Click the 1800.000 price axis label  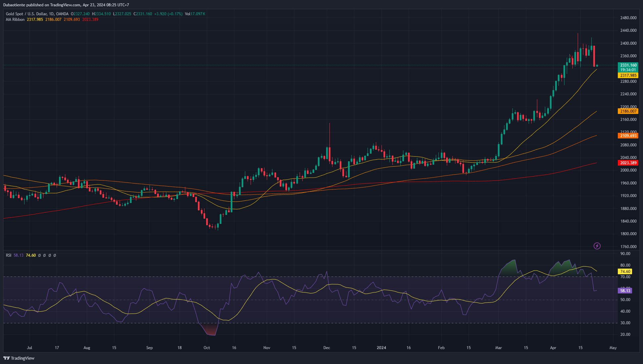pos(628,234)
